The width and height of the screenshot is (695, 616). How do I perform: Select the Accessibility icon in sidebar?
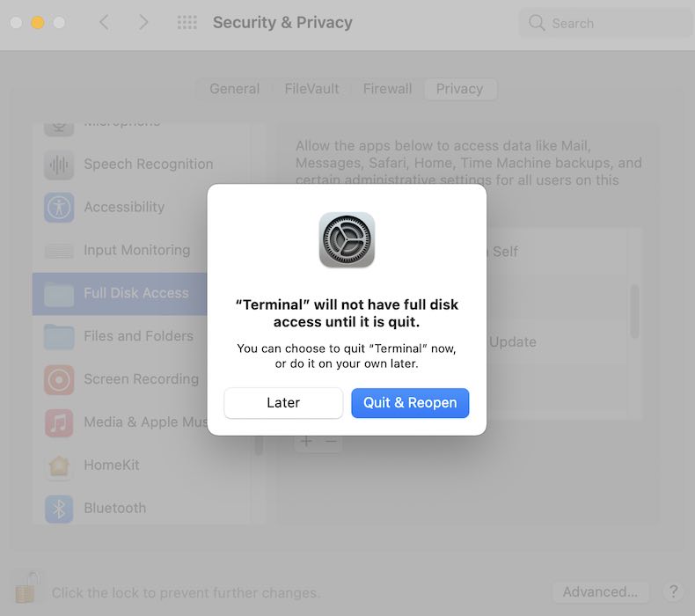pyautogui.click(x=59, y=207)
